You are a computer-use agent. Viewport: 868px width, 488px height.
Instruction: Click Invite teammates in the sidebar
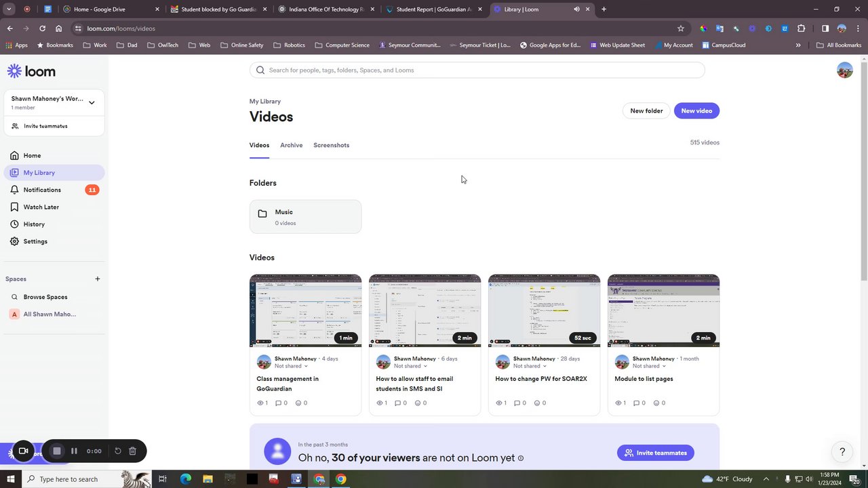(x=45, y=126)
